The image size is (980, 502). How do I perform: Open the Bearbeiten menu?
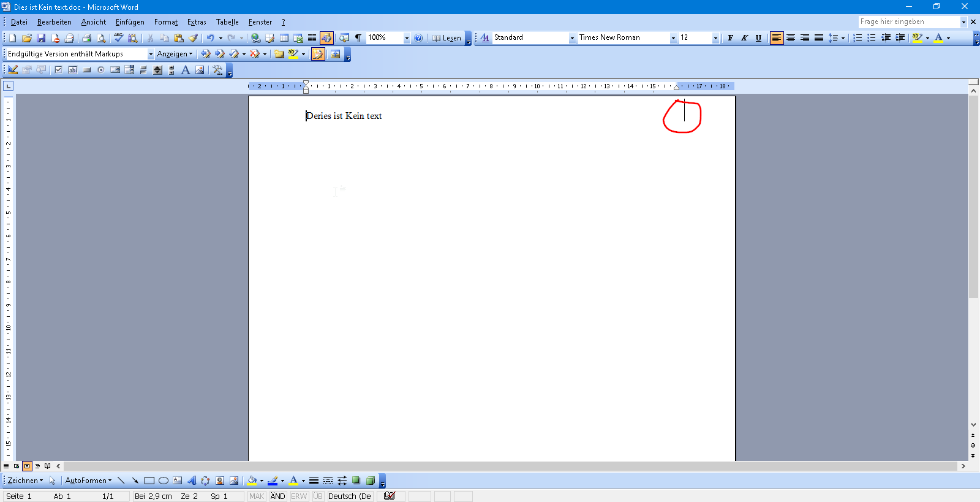pos(55,22)
